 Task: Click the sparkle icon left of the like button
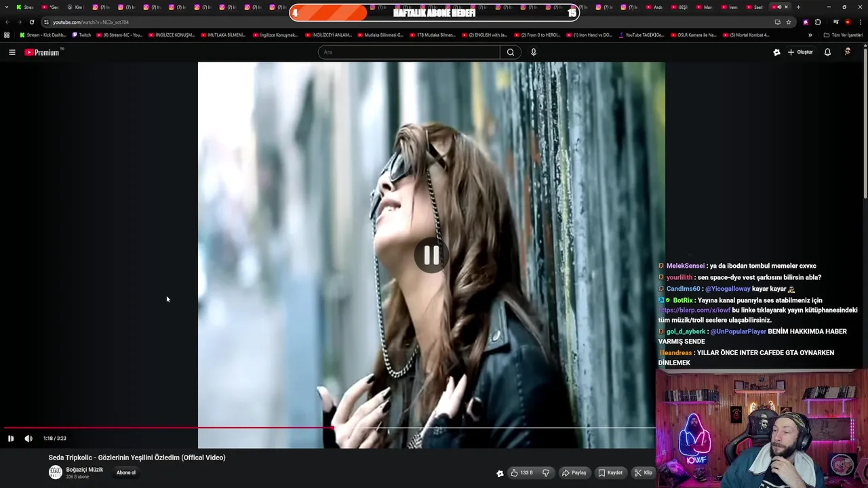500,473
